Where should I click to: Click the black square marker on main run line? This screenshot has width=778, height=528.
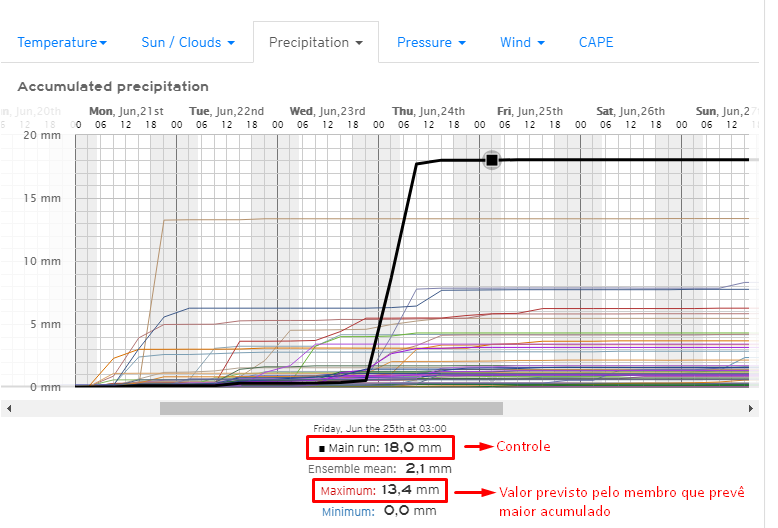click(x=491, y=160)
